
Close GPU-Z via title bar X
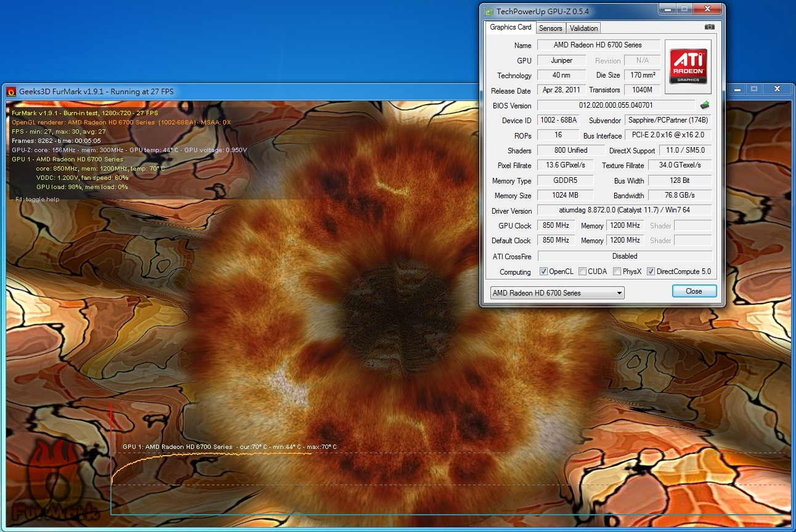tap(707, 9)
